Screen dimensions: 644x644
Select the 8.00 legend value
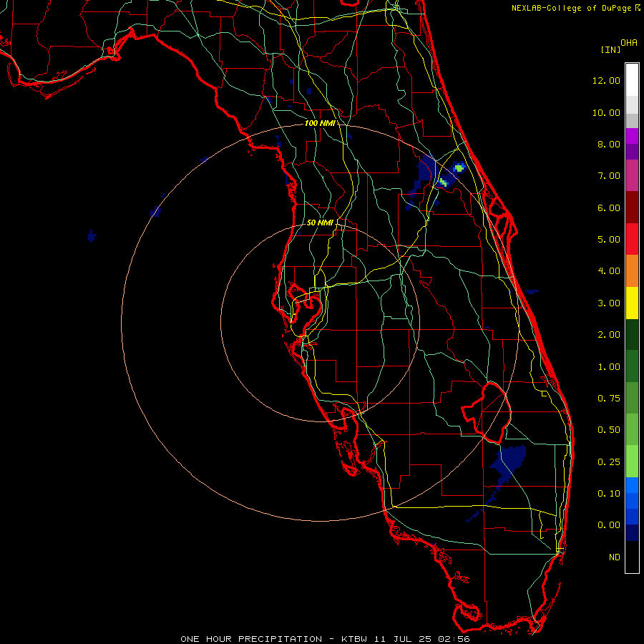(x=608, y=144)
